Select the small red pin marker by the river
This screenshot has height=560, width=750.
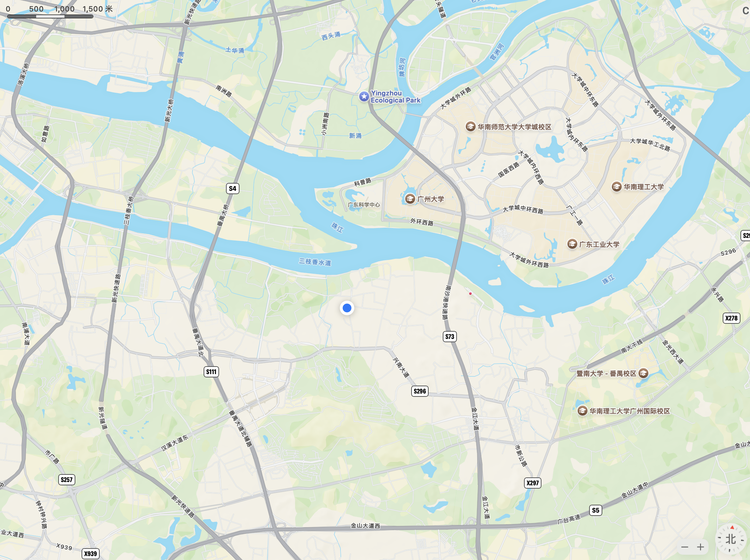tap(470, 293)
